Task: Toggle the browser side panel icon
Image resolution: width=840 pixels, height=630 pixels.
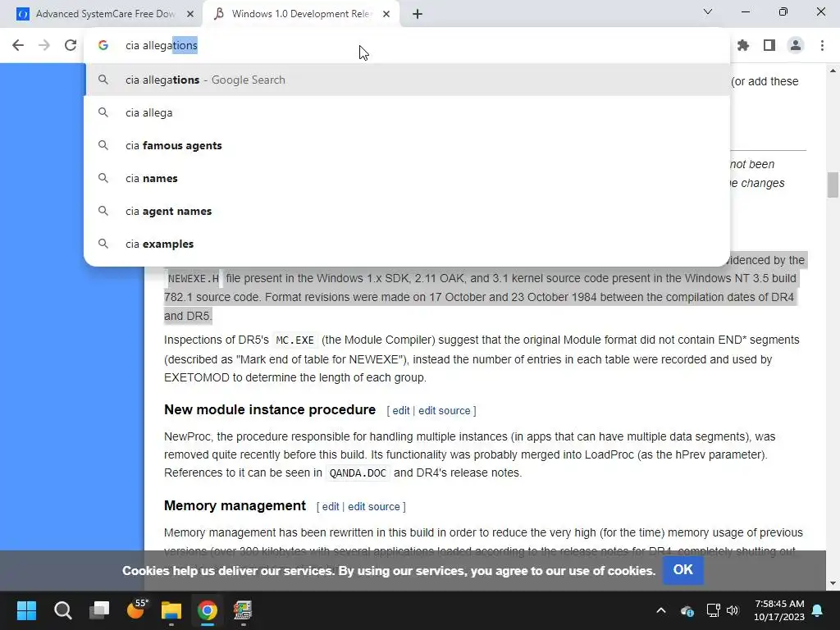Action: 769,46
